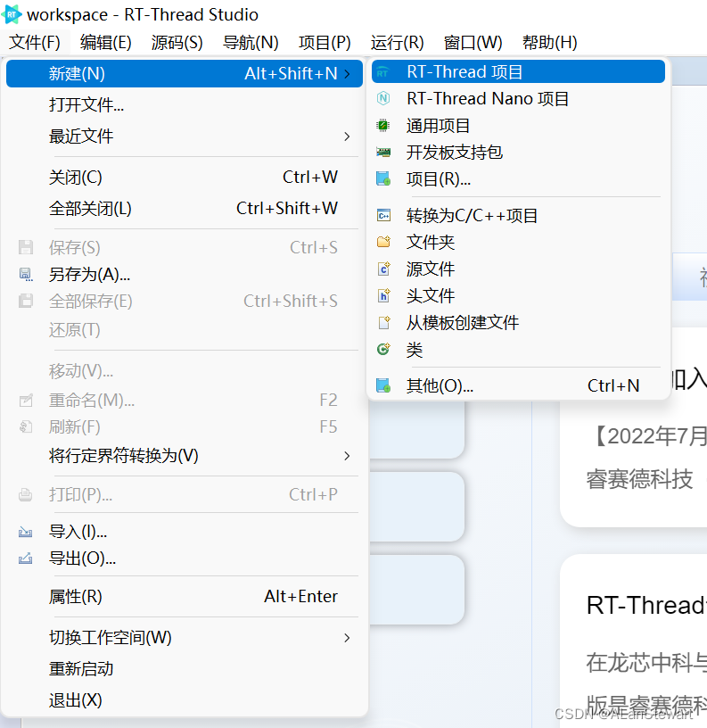Open the 文件(F) menu
Image resolution: width=707 pixels, height=728 pixels.
point(35,42)
